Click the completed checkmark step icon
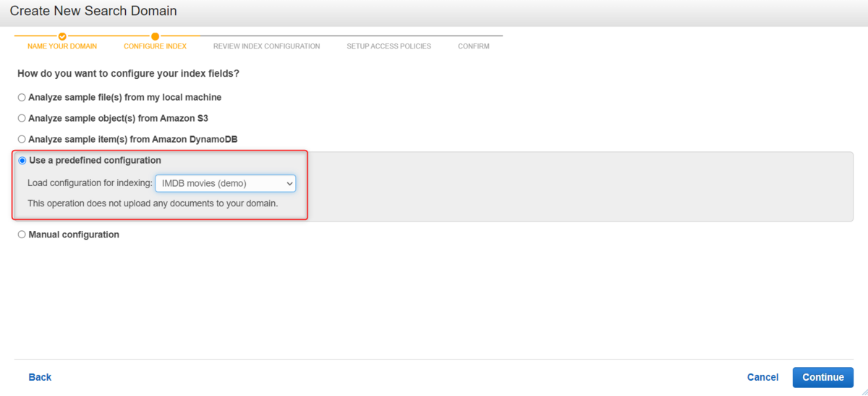Viewport: 868px width, 396px height. (62, 35)
